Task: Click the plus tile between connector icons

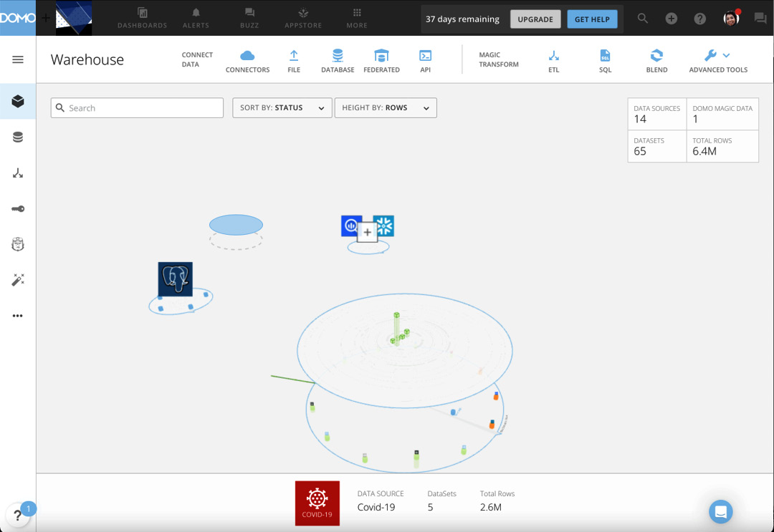Action: [367, 232]
